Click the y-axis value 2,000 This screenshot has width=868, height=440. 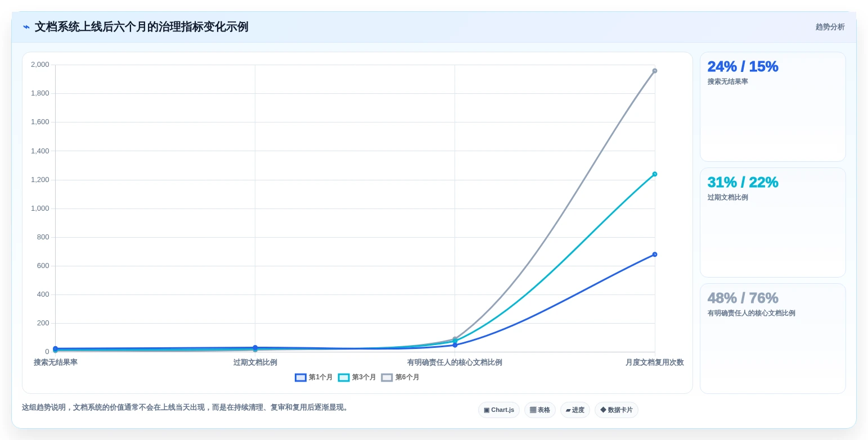point(40,65)
